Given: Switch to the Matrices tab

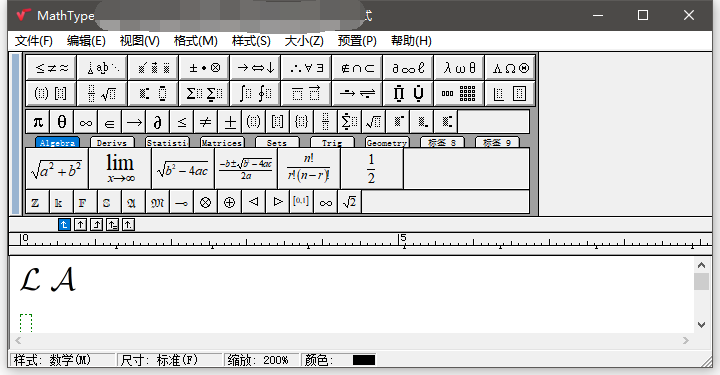Looking at the screenshot, I should click(222, 142).
